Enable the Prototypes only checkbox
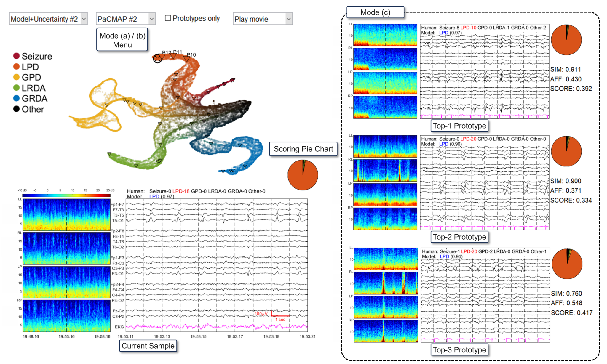607x364 pixels. tap(168, 18)
